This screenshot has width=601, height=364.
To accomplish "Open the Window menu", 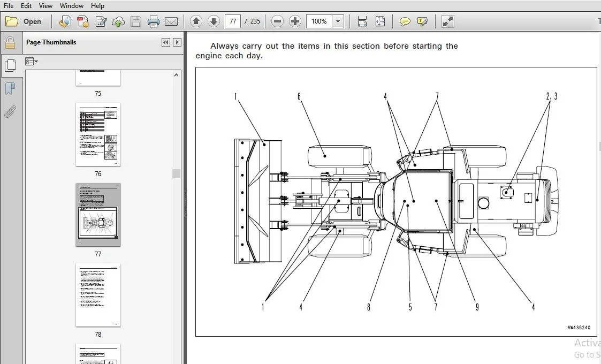I will [72, 6].
